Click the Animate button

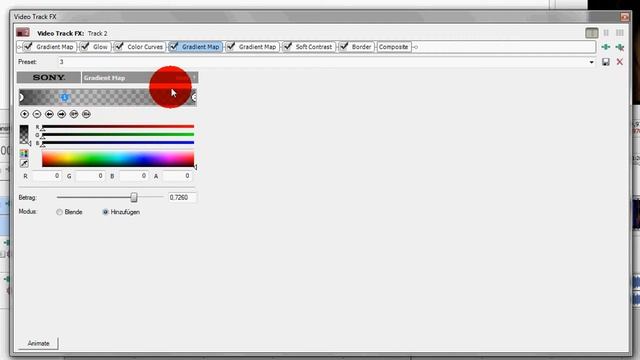coord(38,343)
